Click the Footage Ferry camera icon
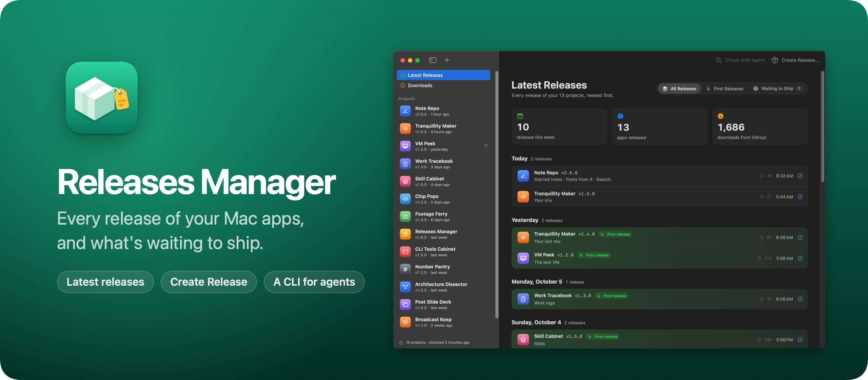 [x=405, y=216]
